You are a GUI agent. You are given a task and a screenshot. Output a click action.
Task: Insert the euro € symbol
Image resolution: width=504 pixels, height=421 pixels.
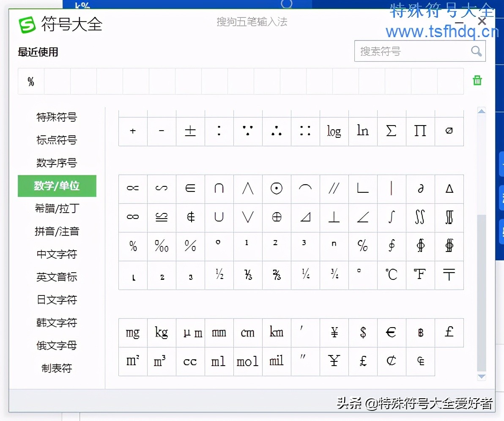click(x=392, y=332)
